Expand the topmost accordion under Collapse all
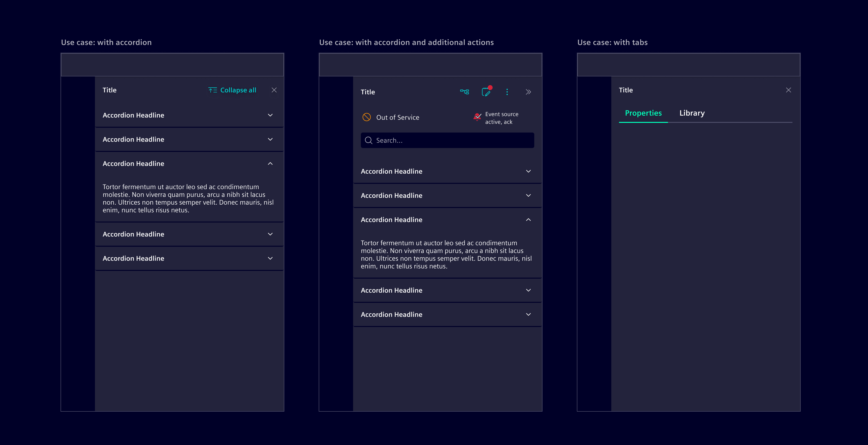 [x=270, y=115]
